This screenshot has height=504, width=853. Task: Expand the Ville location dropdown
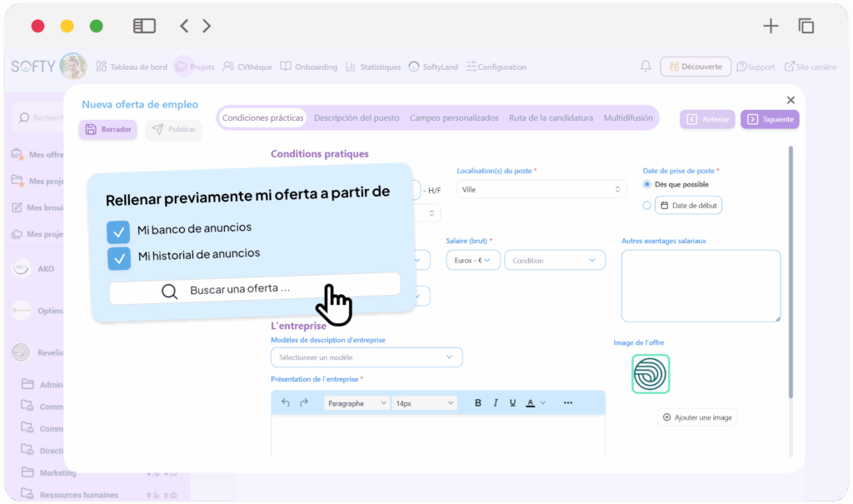(541, 189)
